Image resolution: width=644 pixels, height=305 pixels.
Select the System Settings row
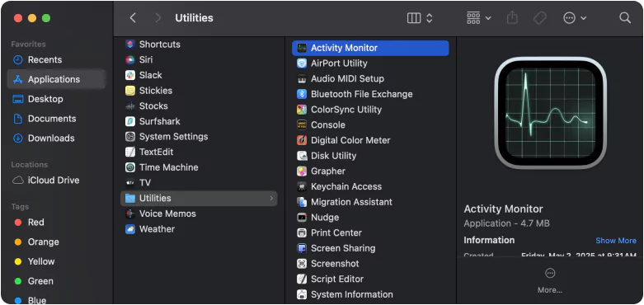pyautogui.click(x=199, y=137)
